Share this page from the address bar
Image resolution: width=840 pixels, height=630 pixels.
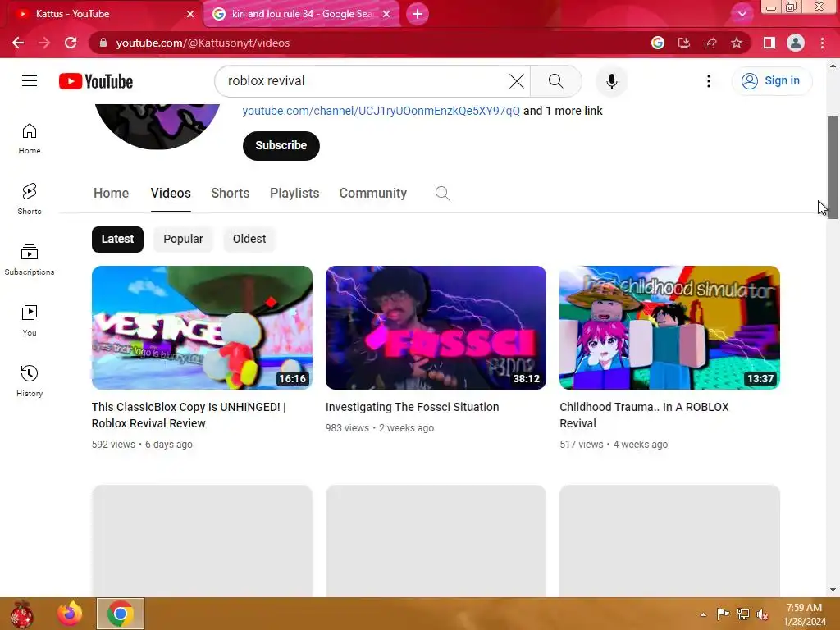(x=710, y=43)
